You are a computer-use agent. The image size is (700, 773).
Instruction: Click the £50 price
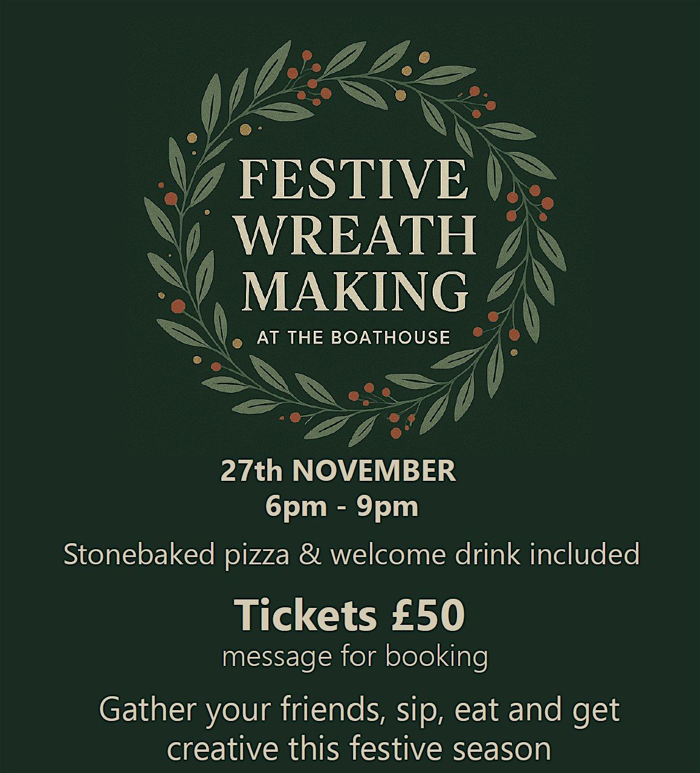[428, 615]
